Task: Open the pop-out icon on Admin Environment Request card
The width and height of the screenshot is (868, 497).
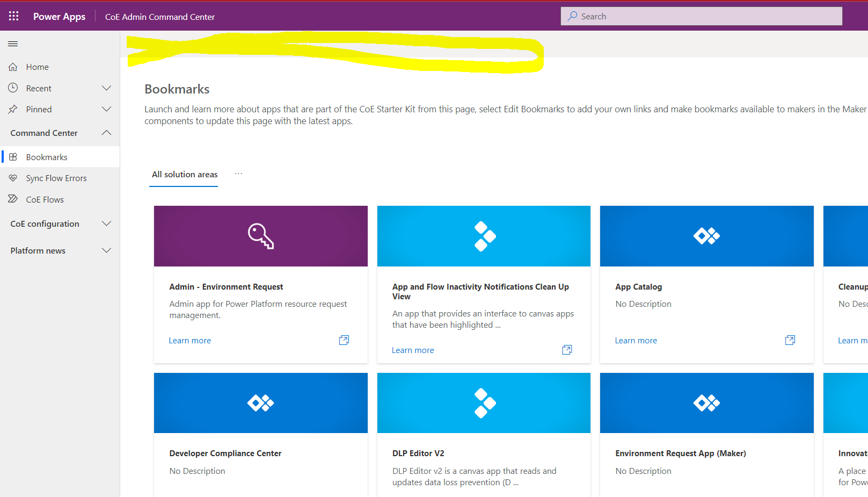Action: (344, 340)
